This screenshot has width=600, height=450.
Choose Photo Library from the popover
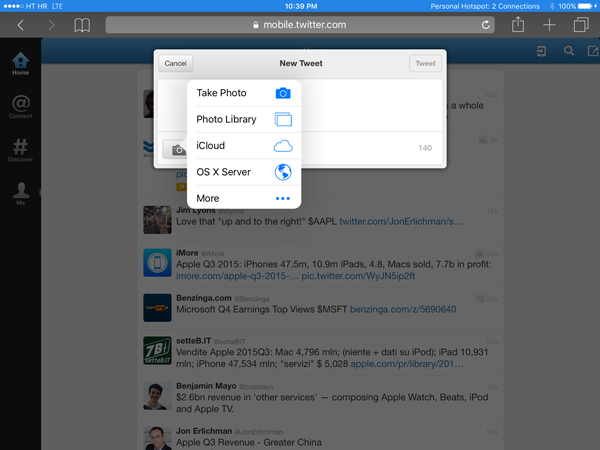point(244,119)
